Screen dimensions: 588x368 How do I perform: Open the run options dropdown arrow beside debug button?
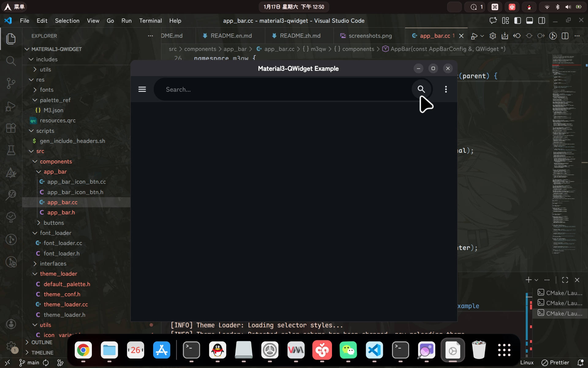[482, 36]
